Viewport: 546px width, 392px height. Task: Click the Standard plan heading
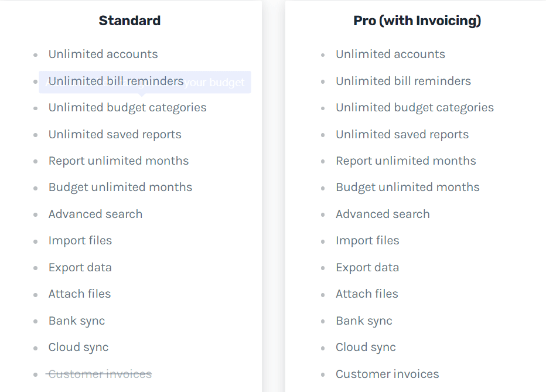(x=129, y=21)
